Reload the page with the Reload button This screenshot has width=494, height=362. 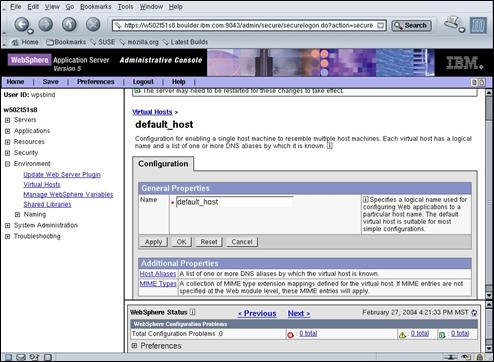(69, 24)
